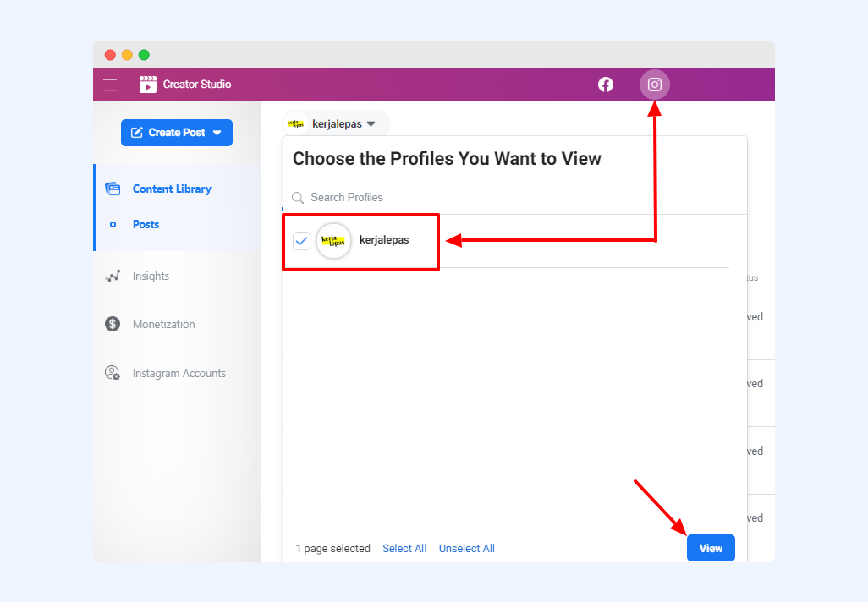Click the Instagram Accounts person icon
Image resolution: width=868 pixels, height=602 pixels.
click(113, 373)
